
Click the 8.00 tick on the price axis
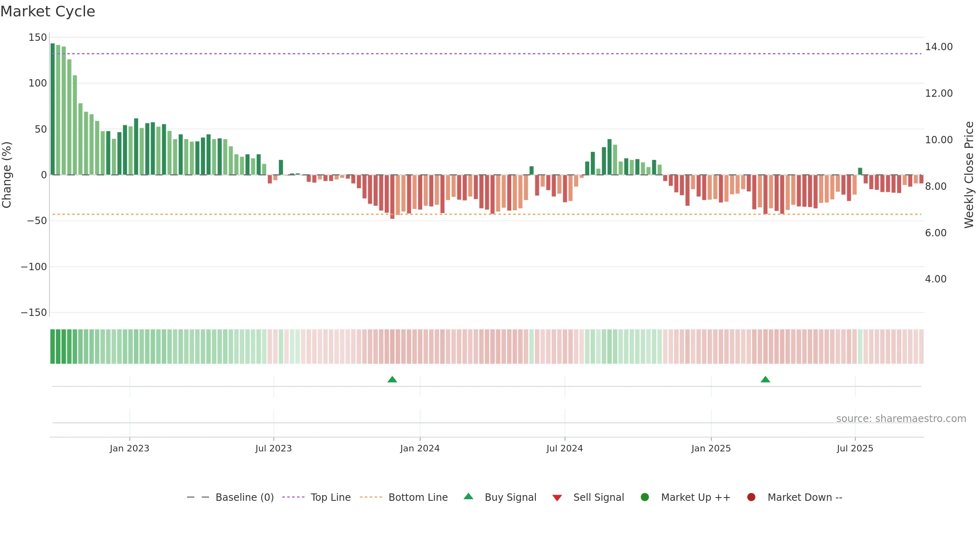935,187
